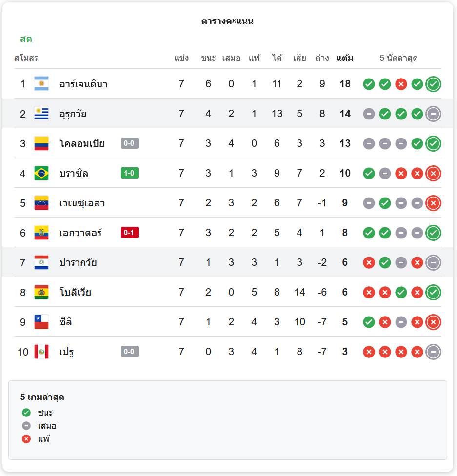
Task: Click the Colombia flag icon
Action: (41, 143)
